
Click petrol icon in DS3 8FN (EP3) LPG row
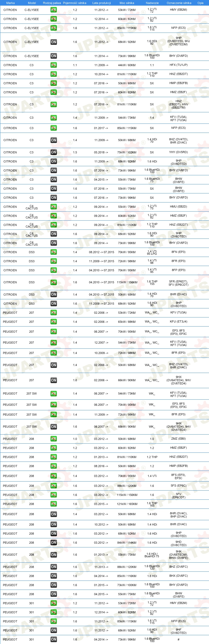point(54,252)
